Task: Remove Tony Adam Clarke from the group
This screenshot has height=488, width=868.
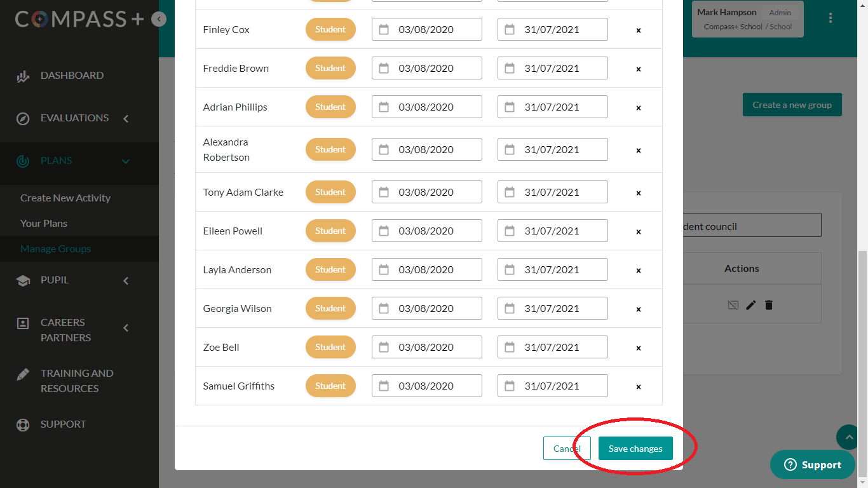Action: 639,193
